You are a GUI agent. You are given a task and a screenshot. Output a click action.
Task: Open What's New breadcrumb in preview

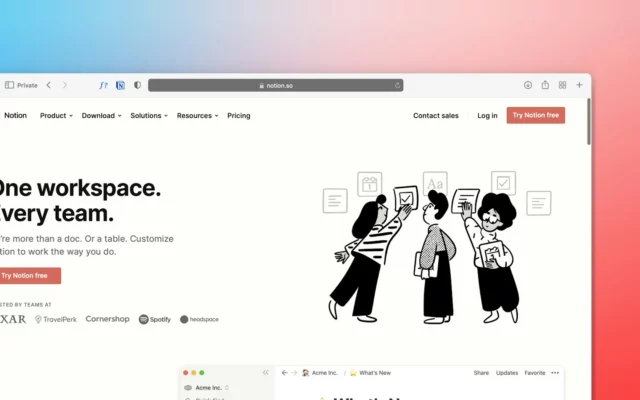pyautogui.click(x=370, y=373)
